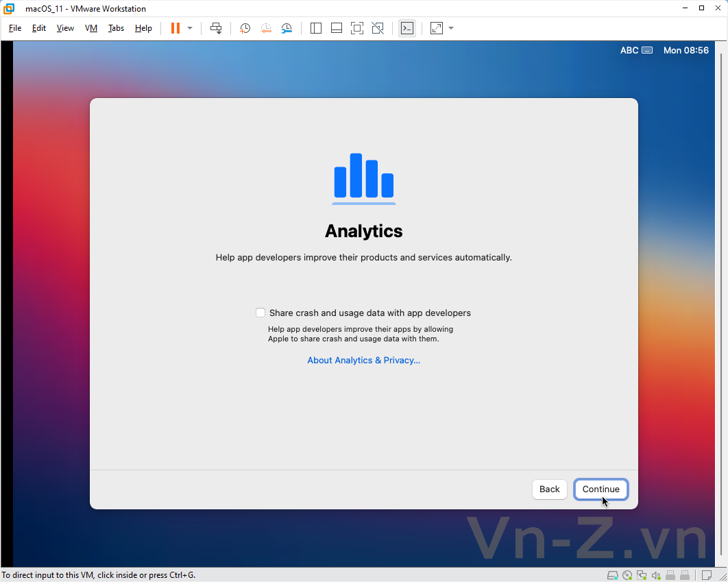
Task: Open the message log note icon
Action: pos(706,576)
